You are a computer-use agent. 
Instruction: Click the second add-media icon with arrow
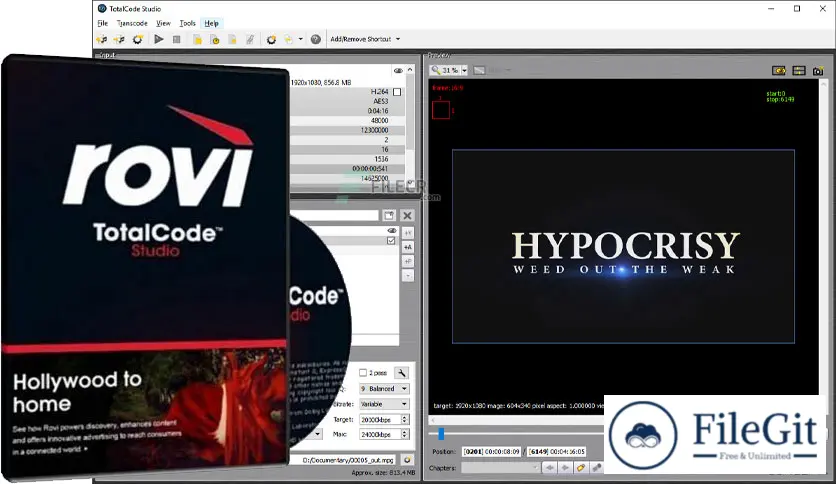[119, 39]
